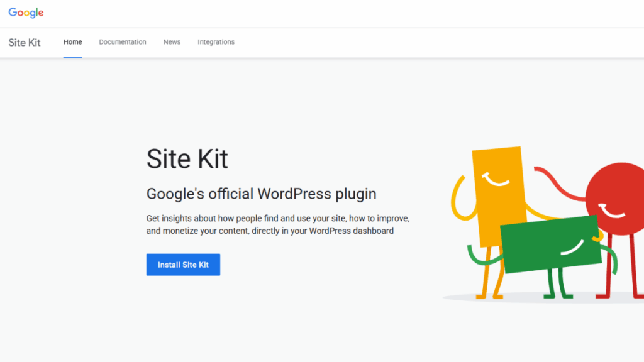644x362 pixels.
Task: Click the large Site Kit heading
Action: (187, 158)
